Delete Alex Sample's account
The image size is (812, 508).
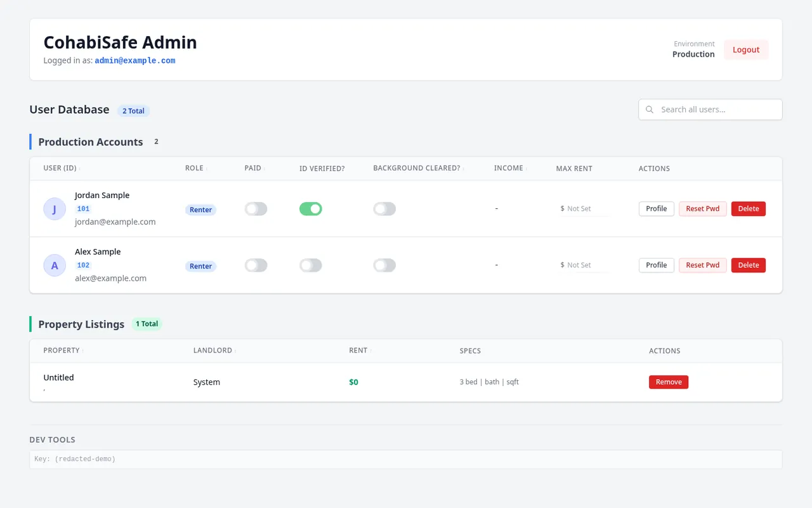pyautogui.click(x=749, y=265)
